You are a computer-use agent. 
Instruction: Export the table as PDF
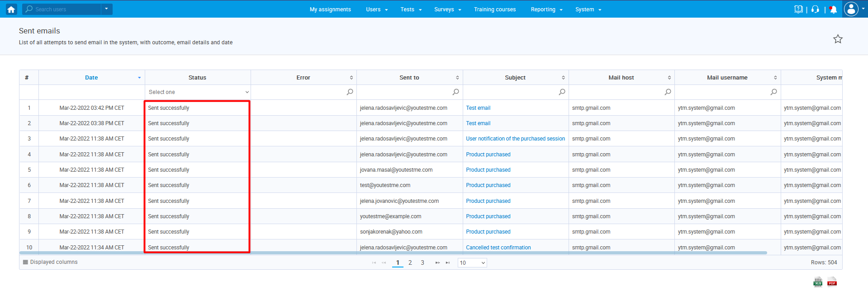(832, 282)
